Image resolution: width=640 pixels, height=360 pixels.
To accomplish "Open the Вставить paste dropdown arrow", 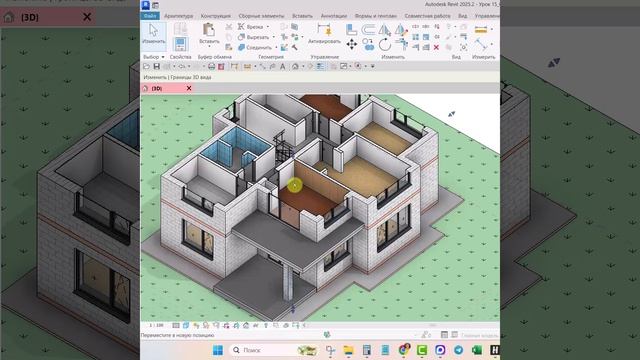I will click(209, 46).
